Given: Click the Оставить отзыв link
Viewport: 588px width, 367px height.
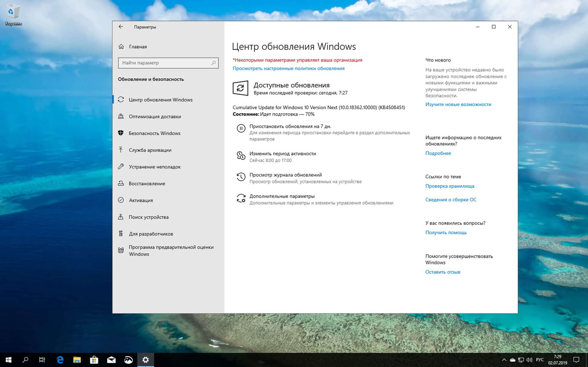Looking at the screenshot, I should pos(443,271).
